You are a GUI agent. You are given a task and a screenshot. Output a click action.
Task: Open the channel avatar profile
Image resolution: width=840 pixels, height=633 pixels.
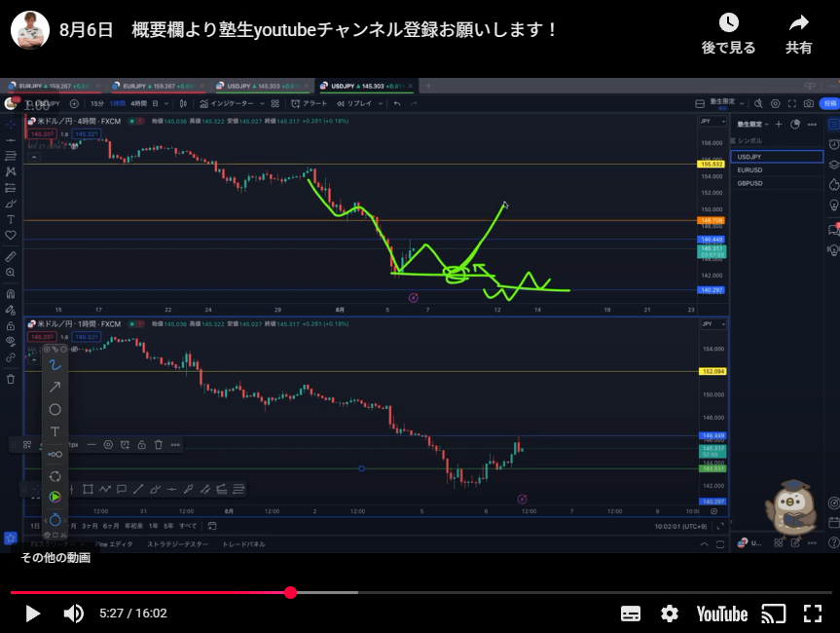pyautogui.click(x=29, y=29)
